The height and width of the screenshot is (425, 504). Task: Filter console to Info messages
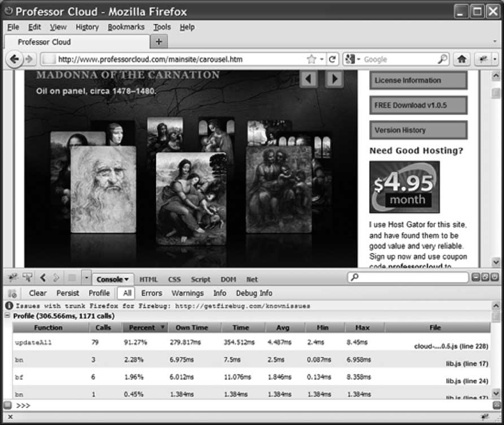pyautogui.click(x=220, y=293)
